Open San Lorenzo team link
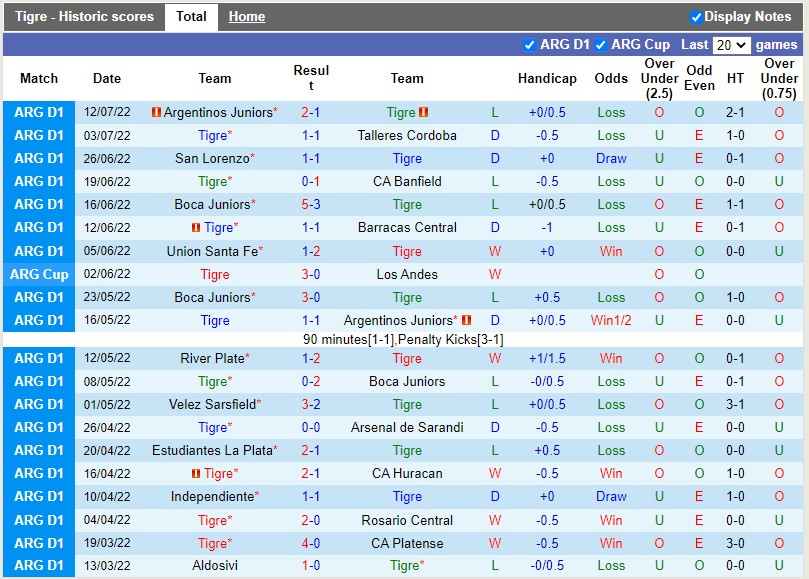Screen dimensions: 809x579 [x=212, y=158]
